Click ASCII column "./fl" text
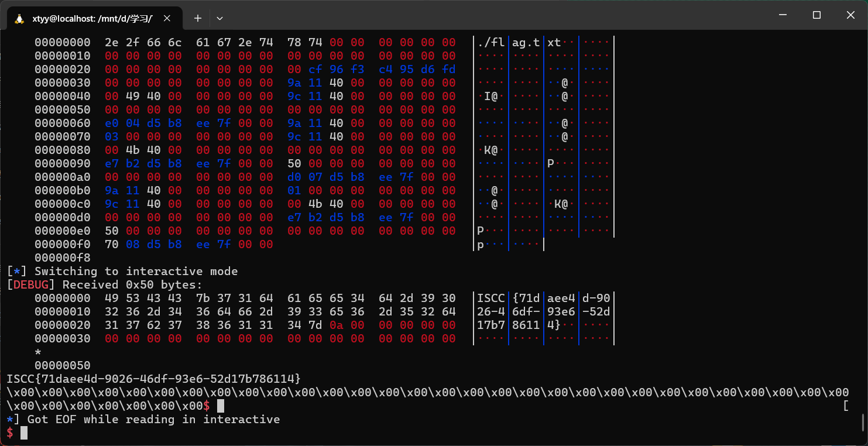The height and width of the screenshot is (446, 868). [491, 43]
